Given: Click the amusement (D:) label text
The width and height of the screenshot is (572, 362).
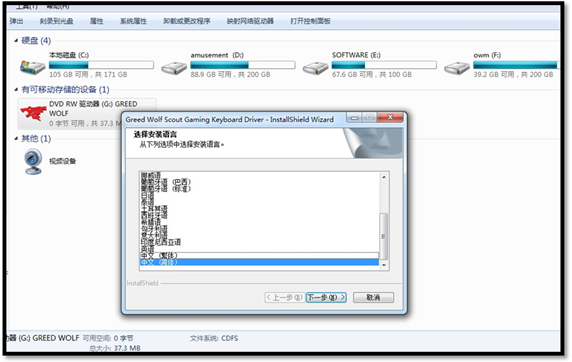Looking at the screenshot, I should click(x=217, y=55).
